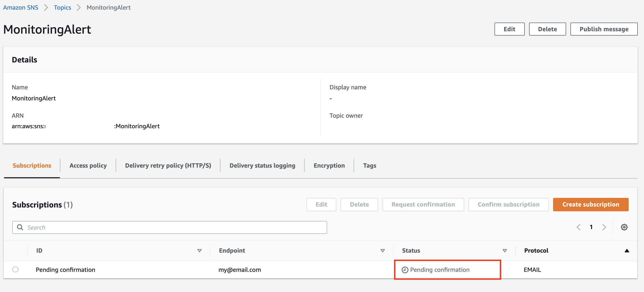Sort the ID column dropdown arrow

pos(199,250)
